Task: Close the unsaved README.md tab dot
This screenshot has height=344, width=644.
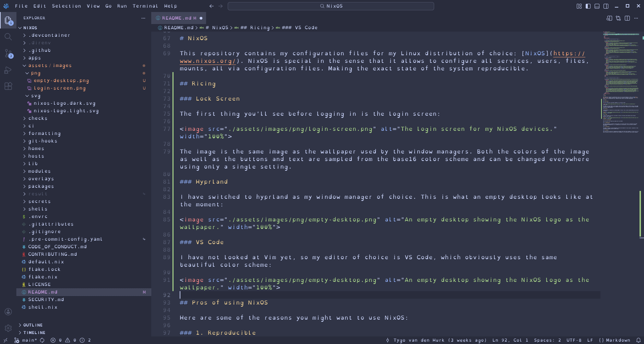Action: [201, 18]
